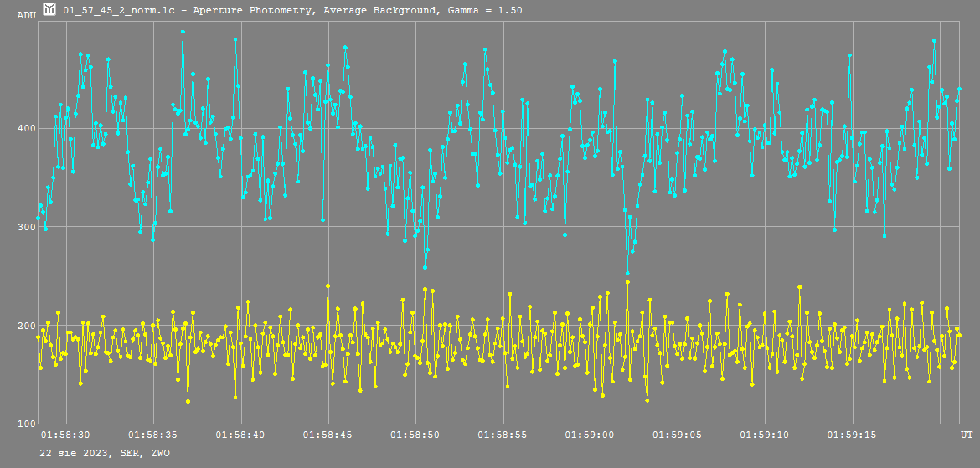The height and width of the screenshot is (468, 980).
Task: Click the application icon beside the chart title
Action: point(49,9)
